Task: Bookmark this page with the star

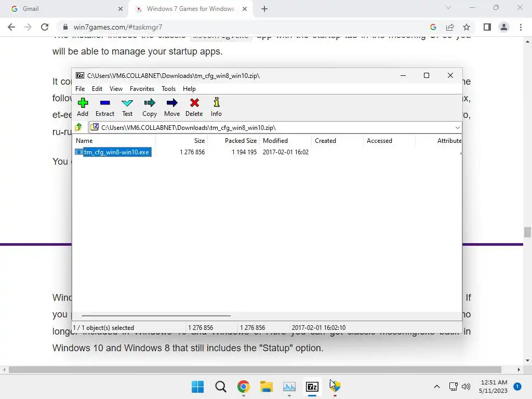Action: pos(467,27)
